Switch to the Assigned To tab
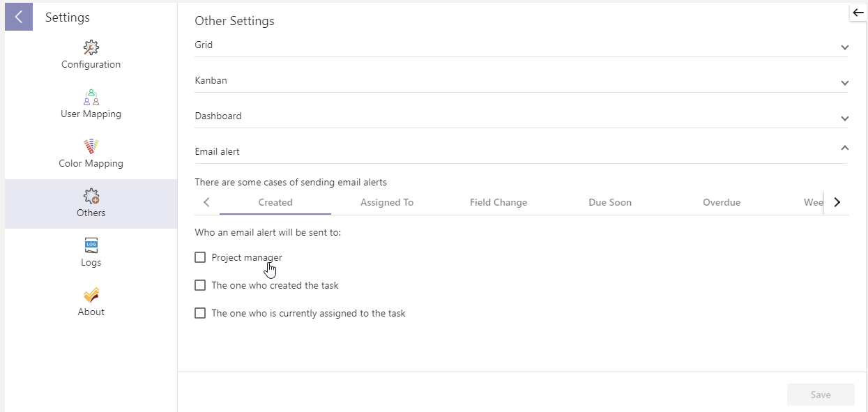This screenshot has width=868, height=412. 387,202
